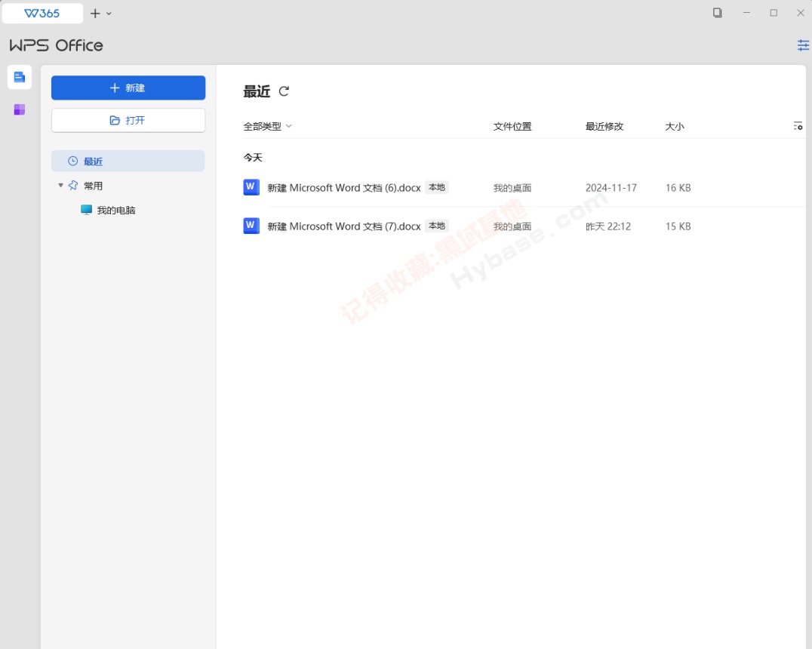
Task: Click the 最近修改 column header
Action: click(604, 126)
